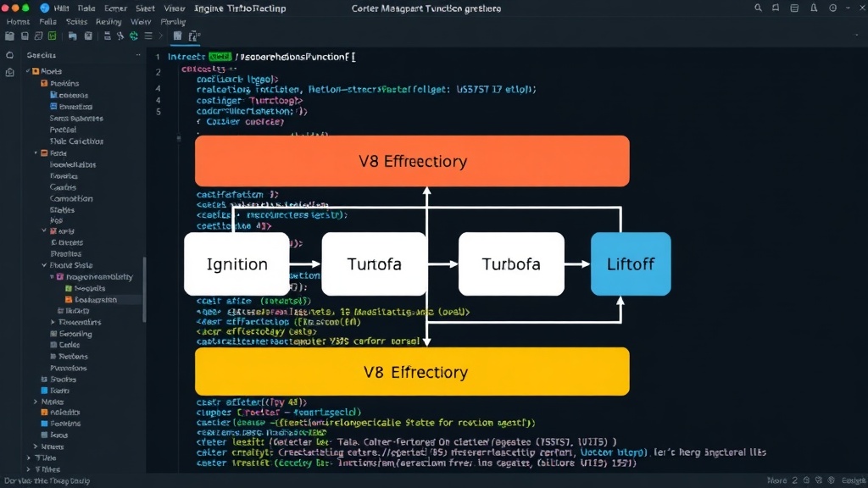Open the View item in the top menu bar
868x488 pixels.
[174, 8]
